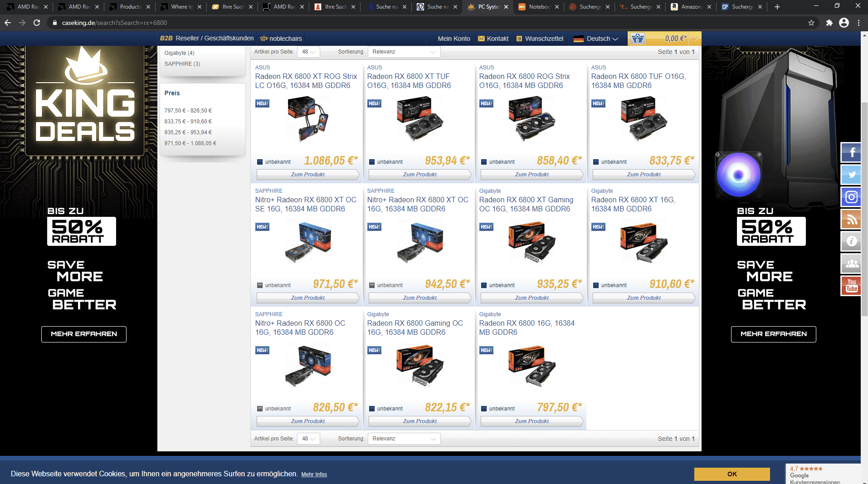868x484 pixels.
Task: Filter price range 935,25 € - 953,94 €
Action: pyautogui.click(x=188, y=132)
